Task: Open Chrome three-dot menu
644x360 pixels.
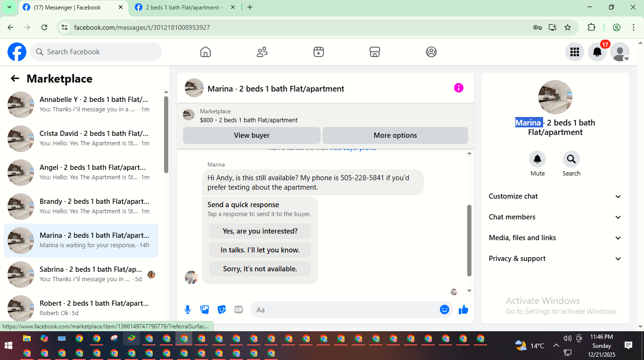Action: [x=634, y=27]
